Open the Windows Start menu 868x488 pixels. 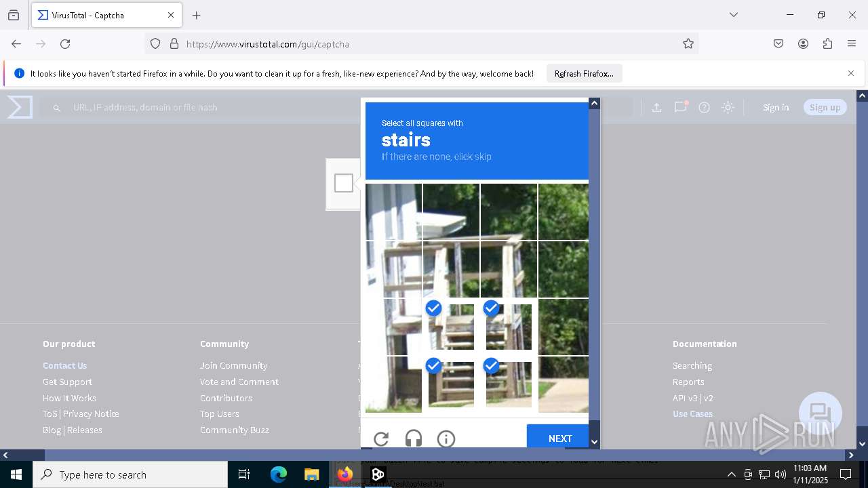(x=16, y=474)
